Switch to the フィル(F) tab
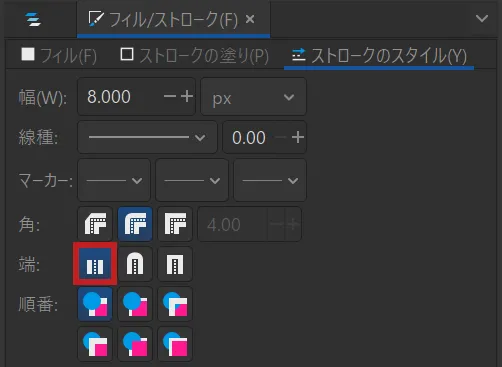Screen dimensions: 502x367 click(59, 55)
